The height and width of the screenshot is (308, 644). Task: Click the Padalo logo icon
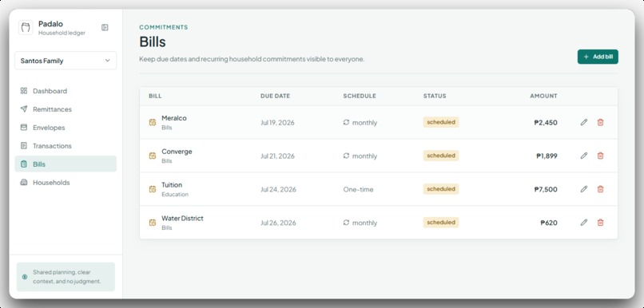pyautogui.click(x=26, y=27)
